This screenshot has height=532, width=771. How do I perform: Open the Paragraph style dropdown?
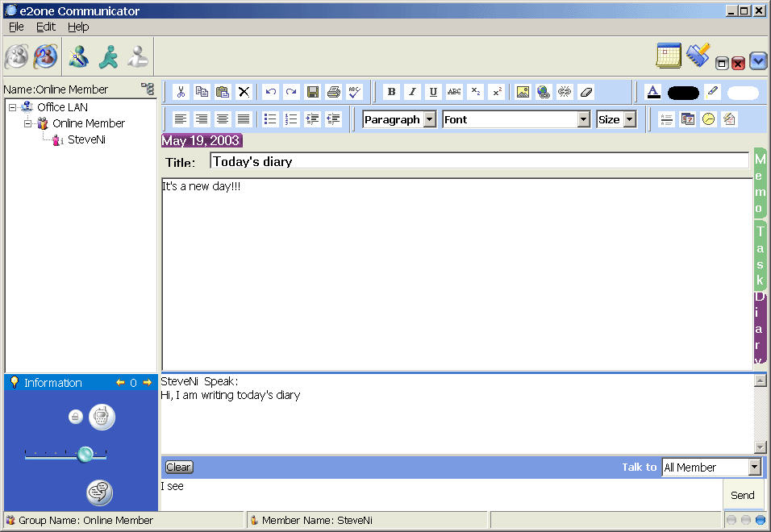coord(399,119)
